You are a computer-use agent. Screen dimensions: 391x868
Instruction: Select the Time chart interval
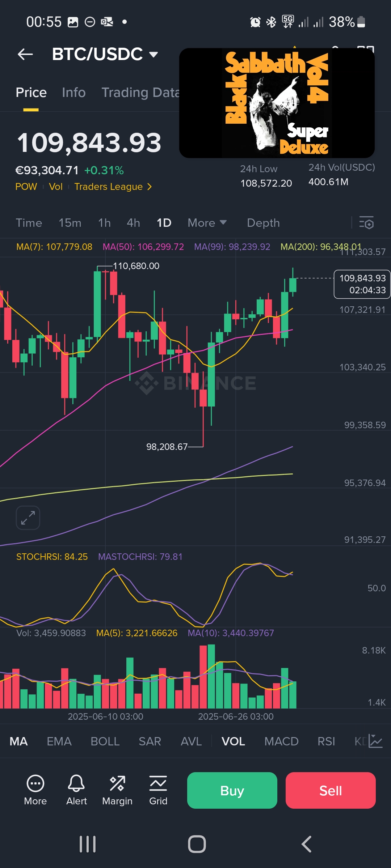pyautogui.click(x=29, y=223)
